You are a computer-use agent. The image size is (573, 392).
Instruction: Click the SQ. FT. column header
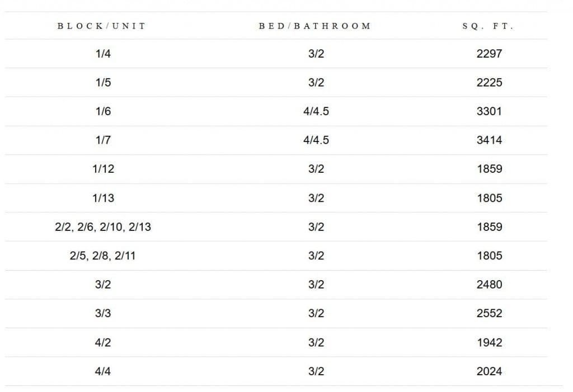(488, 26)
